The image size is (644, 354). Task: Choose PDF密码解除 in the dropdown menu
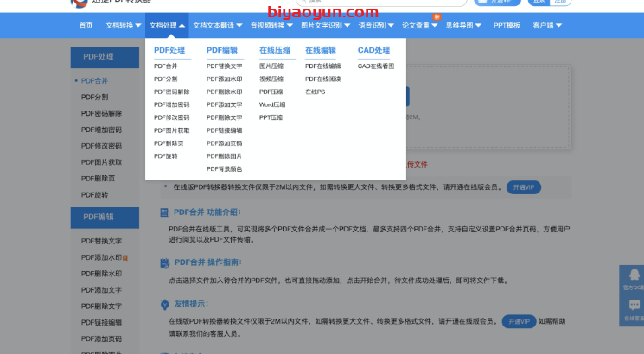click(172, 92)
